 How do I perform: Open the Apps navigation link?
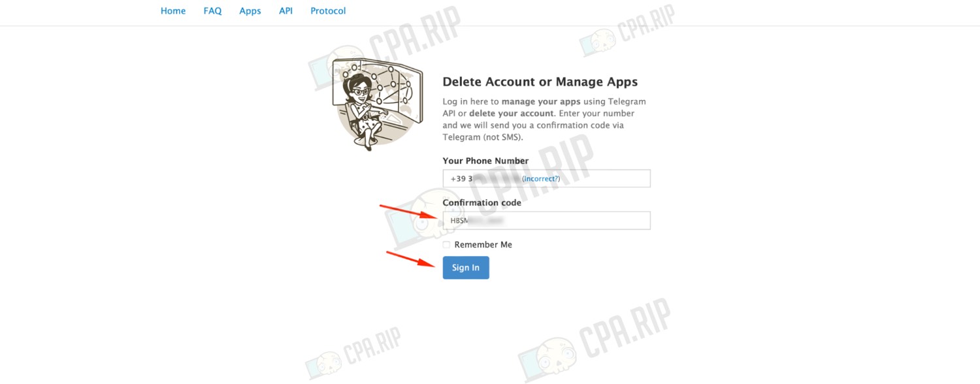coord(250,11)
